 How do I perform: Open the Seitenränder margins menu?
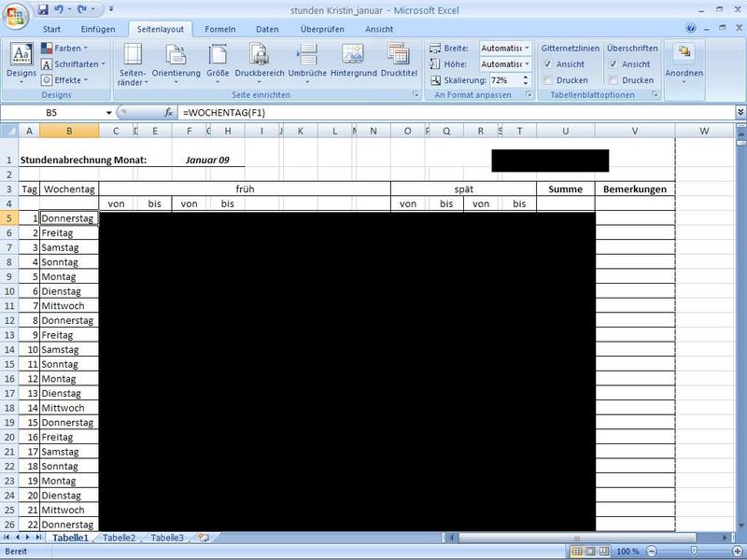[133, 64]
